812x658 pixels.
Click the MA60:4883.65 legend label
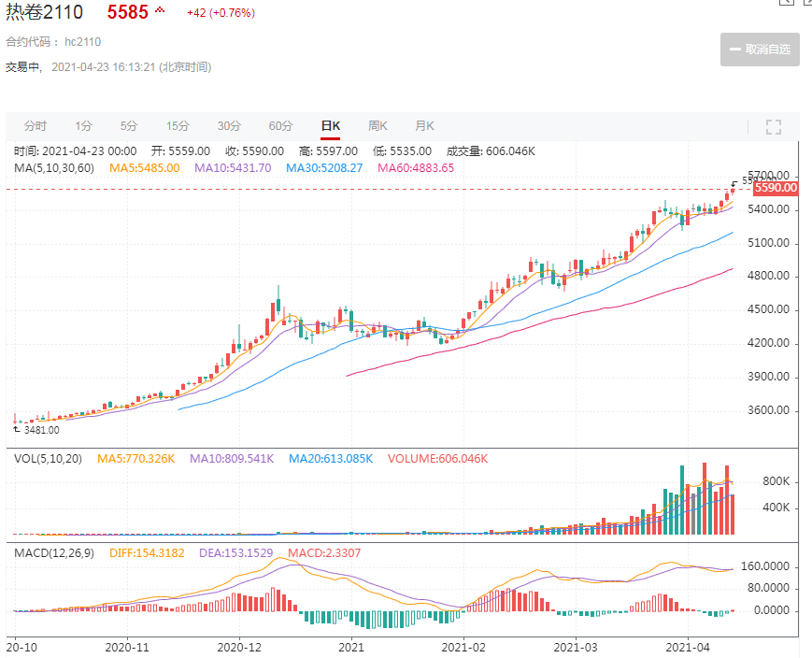pos(416,168)
